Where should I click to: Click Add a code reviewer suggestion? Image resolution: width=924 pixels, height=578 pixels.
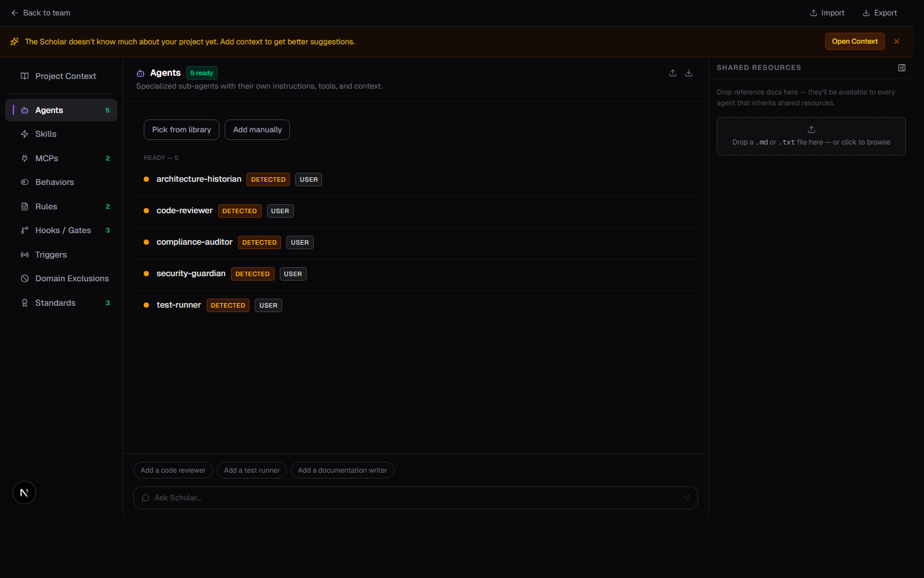click(x=173, y=471)
